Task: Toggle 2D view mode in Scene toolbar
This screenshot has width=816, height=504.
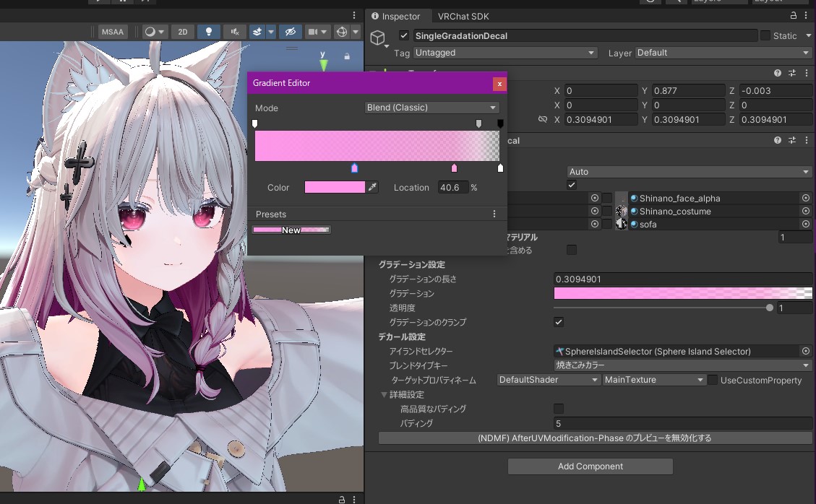Action: [182, 32]
